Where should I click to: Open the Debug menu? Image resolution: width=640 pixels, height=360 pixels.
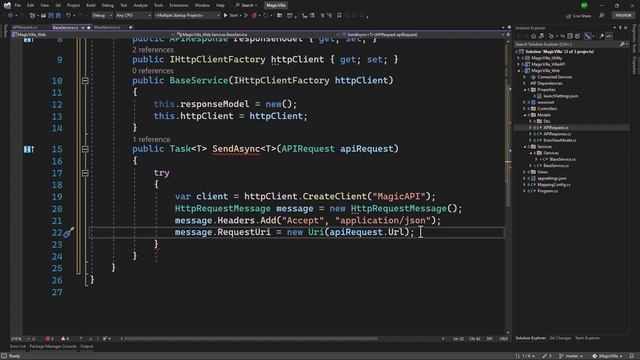[108, 5]
